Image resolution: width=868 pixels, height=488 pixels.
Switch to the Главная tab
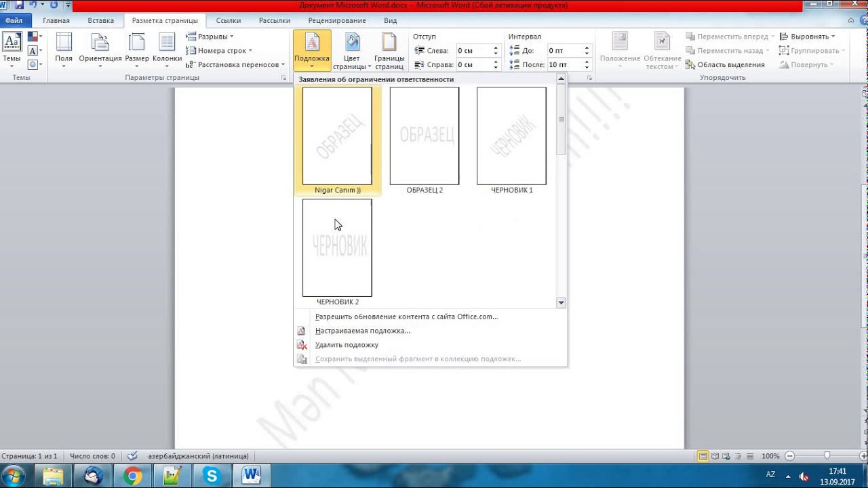56,20
